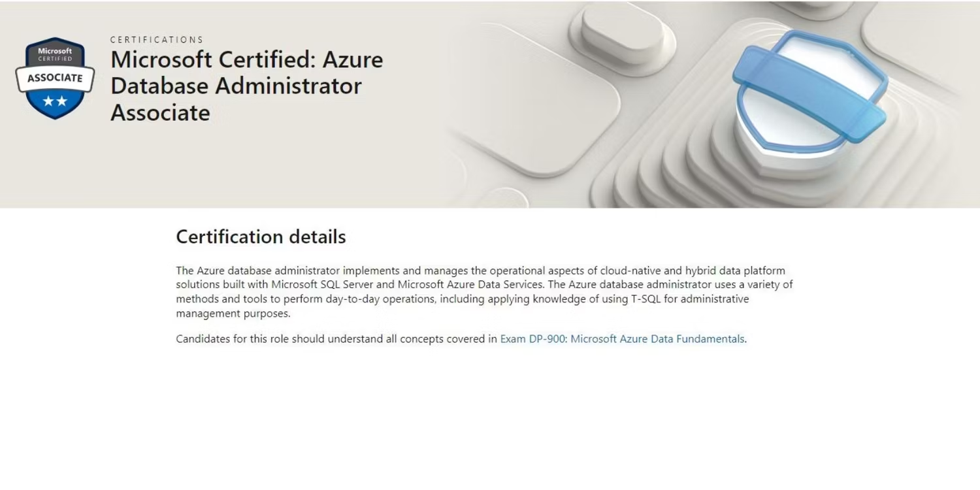The image size is (980, 490).
Task: Click the Microsoft Certified: Azure title line
Action: (246, 59)
